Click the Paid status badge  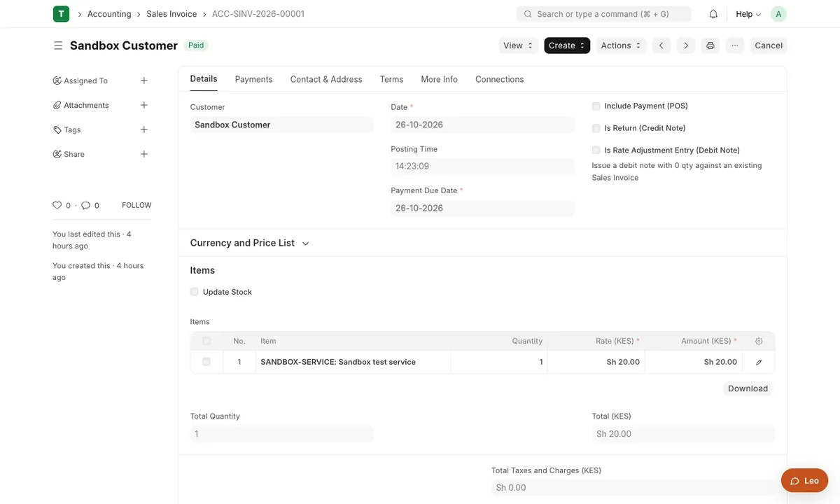point(196,45)
